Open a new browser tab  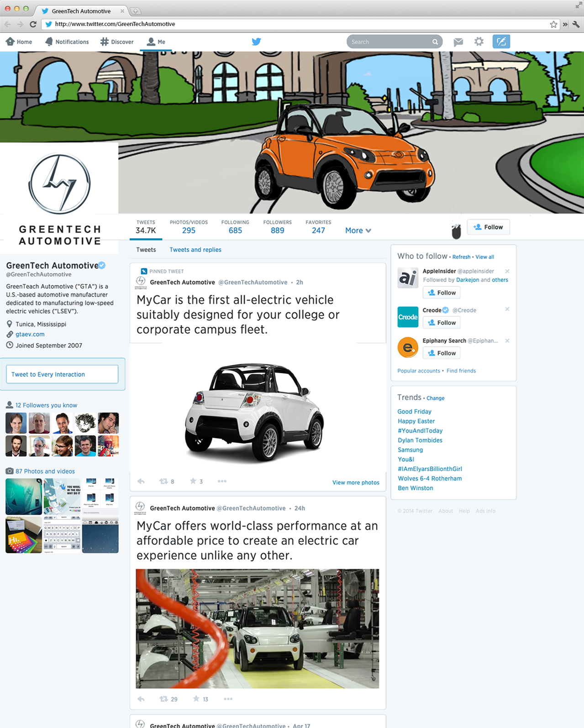(135, 11)
